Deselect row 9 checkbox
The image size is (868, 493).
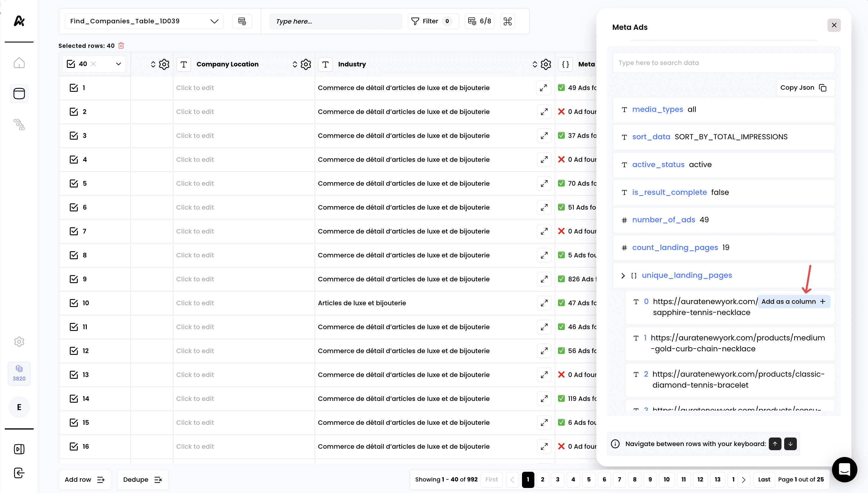click(x=74, y=279)
